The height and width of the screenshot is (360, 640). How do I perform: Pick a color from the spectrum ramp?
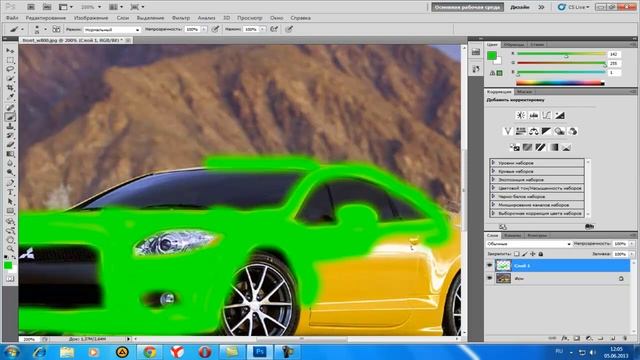coord(560,83)
